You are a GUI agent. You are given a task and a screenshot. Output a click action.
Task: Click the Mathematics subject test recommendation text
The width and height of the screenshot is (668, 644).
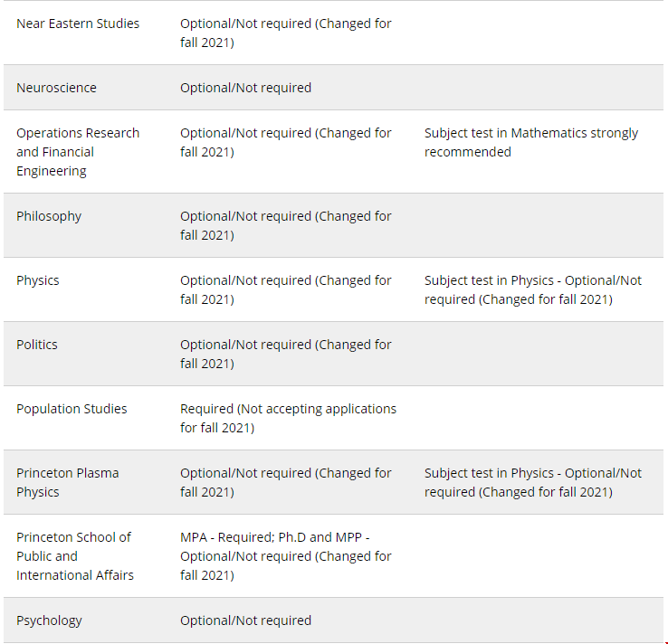(x=531, y=142)
